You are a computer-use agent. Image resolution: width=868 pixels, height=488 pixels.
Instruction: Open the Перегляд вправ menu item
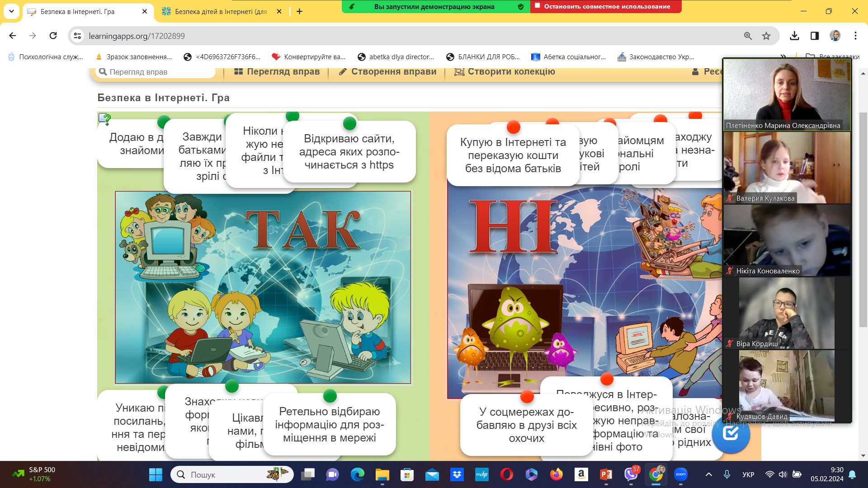pos(277,71)
